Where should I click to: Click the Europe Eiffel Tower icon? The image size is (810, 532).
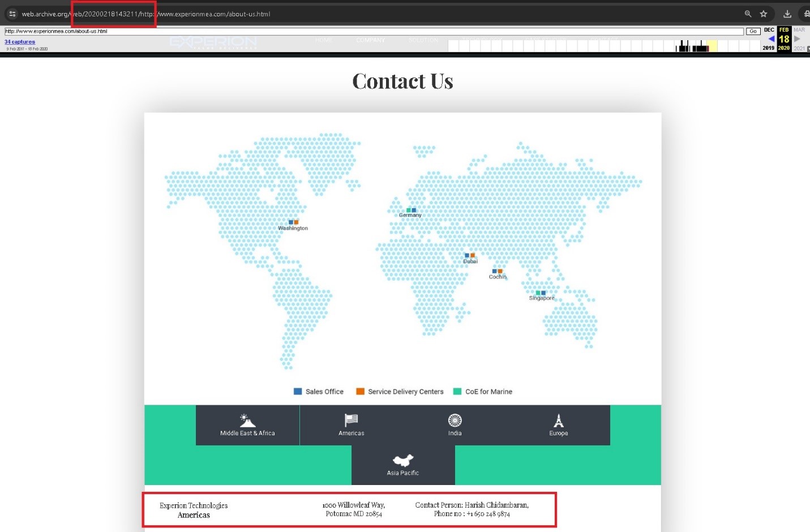pos(558,421)
